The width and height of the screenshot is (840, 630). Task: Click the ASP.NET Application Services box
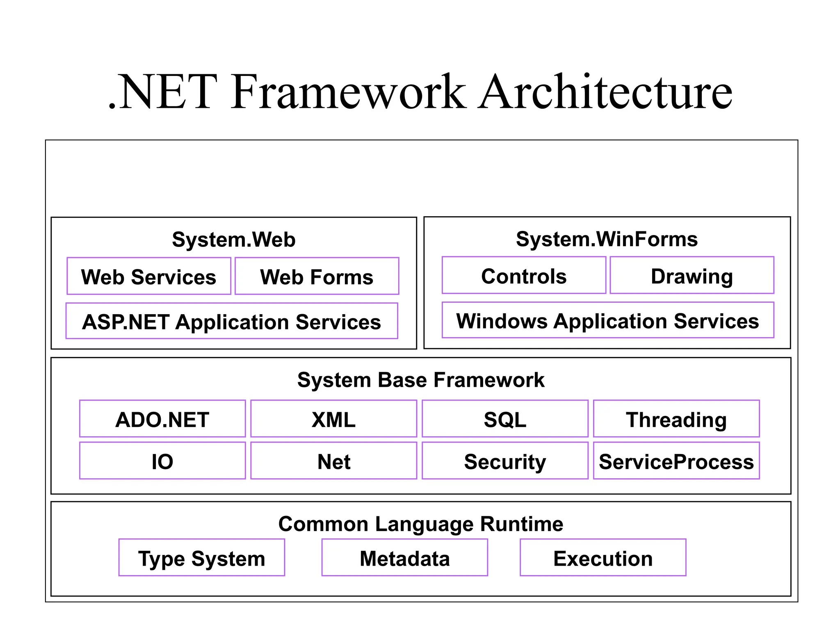point(232,321)
